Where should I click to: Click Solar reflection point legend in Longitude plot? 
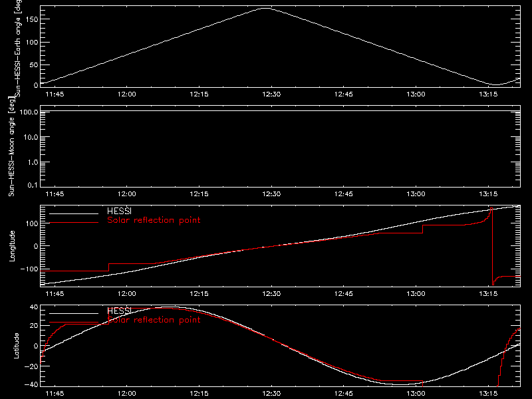[x=154, y=220]
